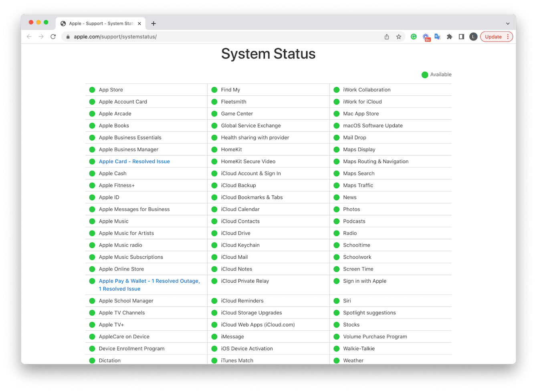Image resolution: width=537 pixels, height=392 pixels.
Task: Open the Grammarly extension
Action: pyautogui.click(x=414, y=36)
